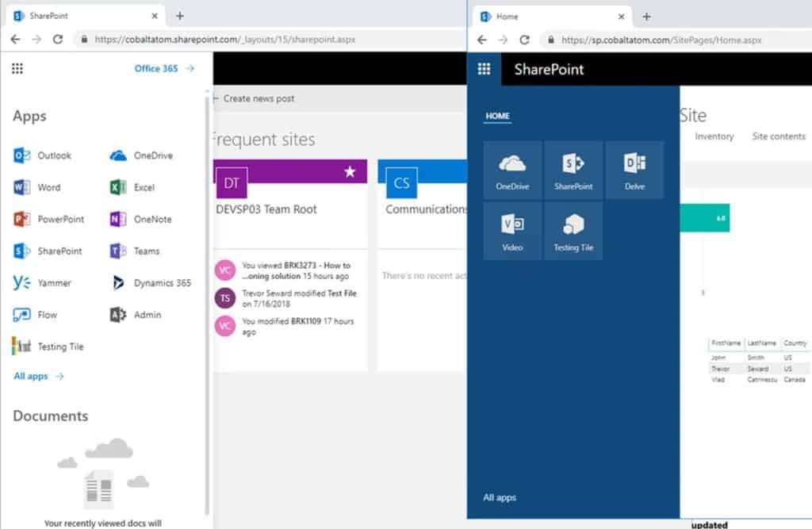Viewport: 812px width, 529px height.
Task: Open Excel in the Apps list
Action: pos(143,187)
